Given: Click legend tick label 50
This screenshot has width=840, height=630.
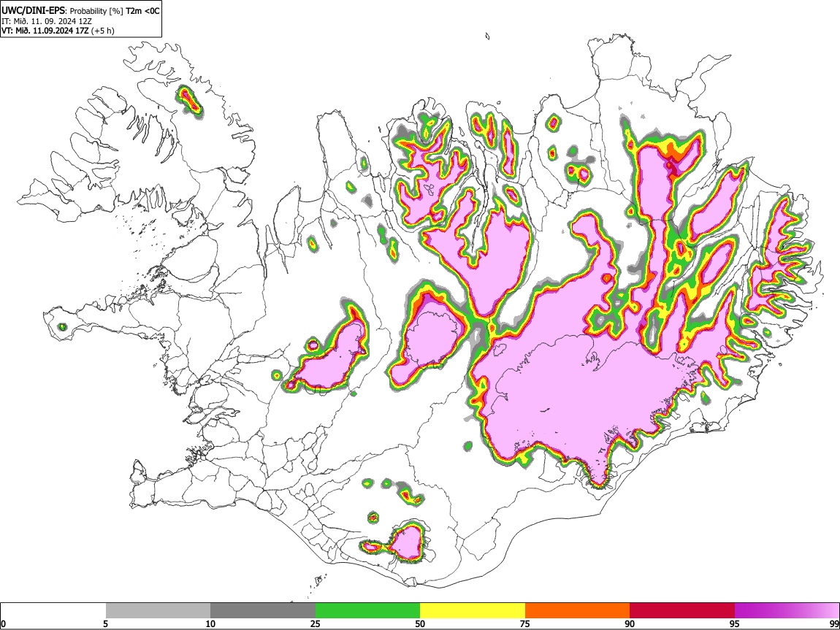Looking at the screenshot, I should tap(420, 623).
